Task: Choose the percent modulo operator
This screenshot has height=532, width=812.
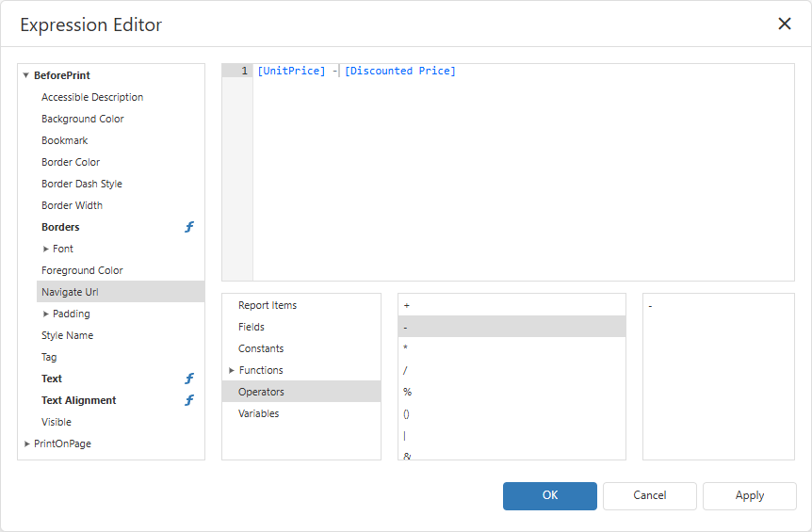Action: (512, 392)
